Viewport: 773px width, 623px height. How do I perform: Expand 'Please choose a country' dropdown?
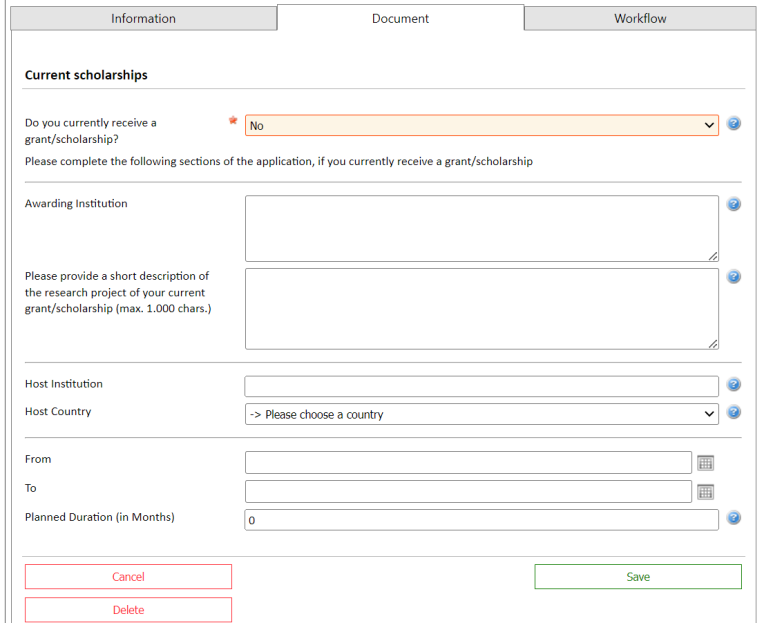482,414
